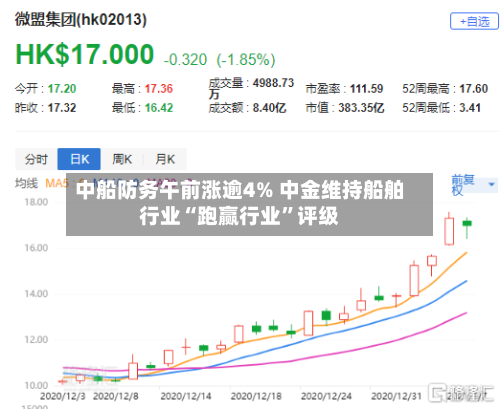
Task: Click the 最高 value 17.36
Action: click(159, 89)
